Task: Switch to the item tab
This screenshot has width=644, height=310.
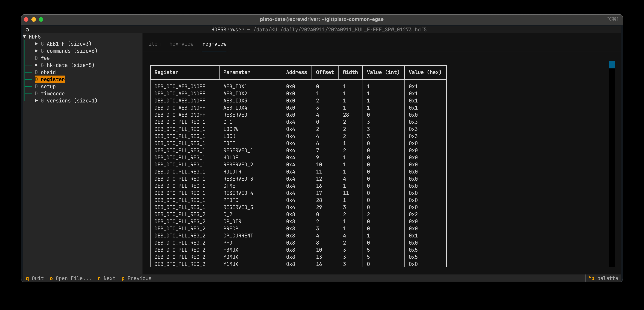Action: [154, 44]
